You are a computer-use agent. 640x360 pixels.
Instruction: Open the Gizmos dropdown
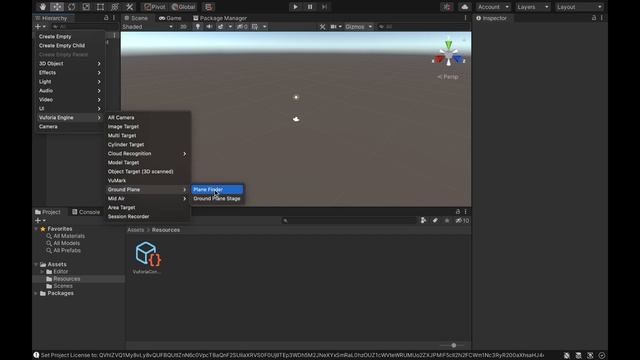(x=358, y=27)
